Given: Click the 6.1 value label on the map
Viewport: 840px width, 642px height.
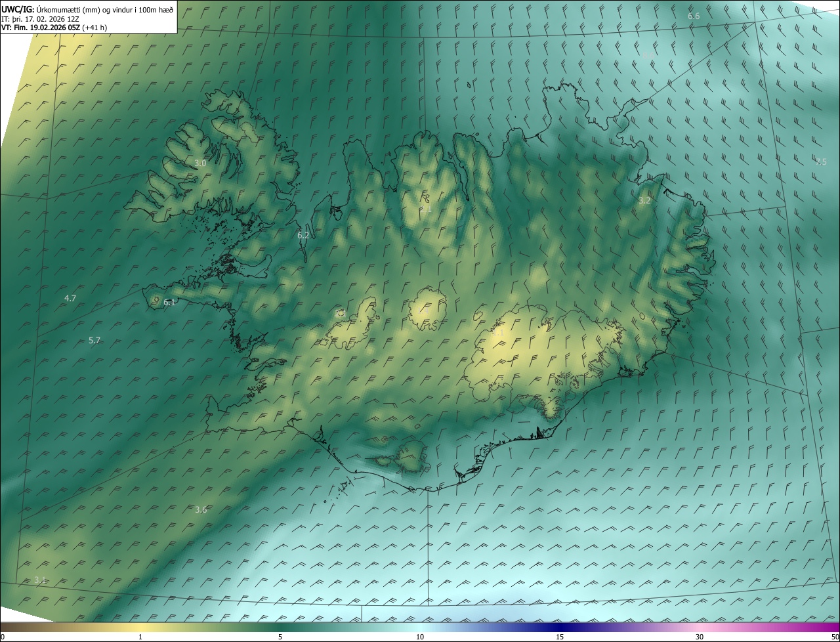Looking at the screenshot, I should 169,303.
